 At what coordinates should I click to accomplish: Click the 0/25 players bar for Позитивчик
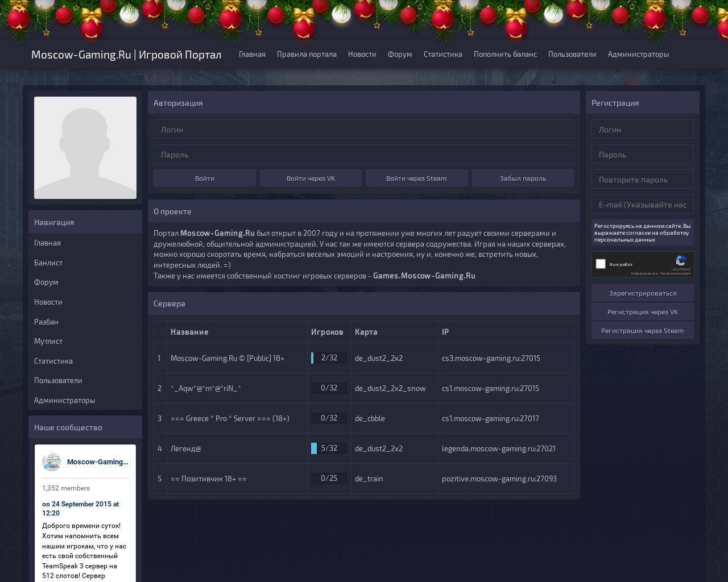click(329, 479)
